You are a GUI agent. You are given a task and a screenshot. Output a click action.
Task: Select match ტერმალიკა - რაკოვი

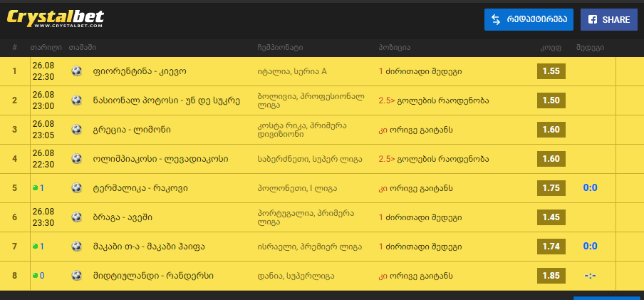click(x=140, y=188)
